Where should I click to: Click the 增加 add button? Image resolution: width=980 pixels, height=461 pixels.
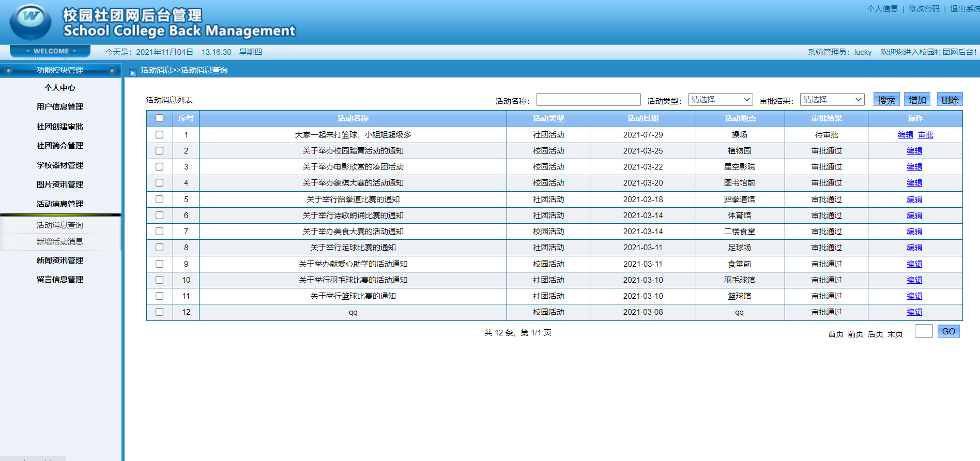(x=917, y=100)
